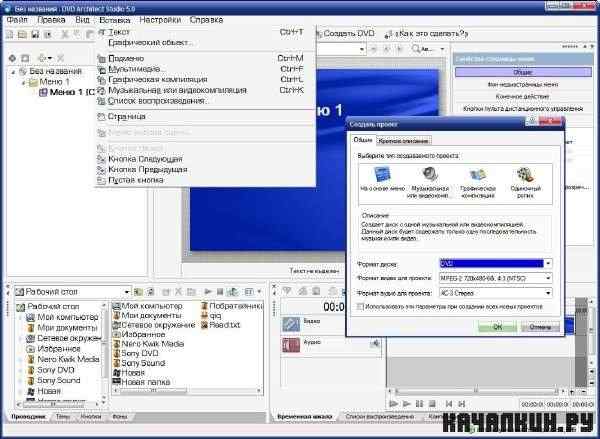The height and width of the screenshot is (439, 600).
Task: Switch to the Список воспроизведения bottom tab
Action: [x=379, y=416]
